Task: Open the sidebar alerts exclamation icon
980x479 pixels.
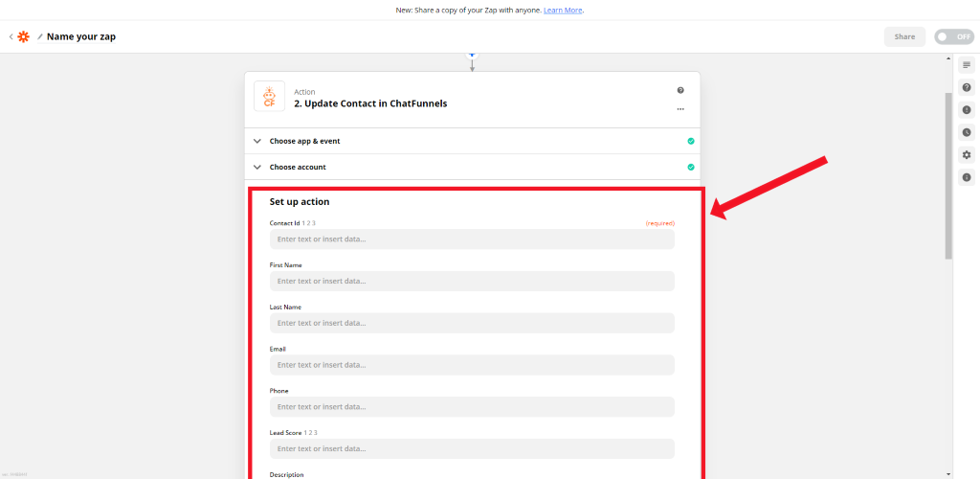Action: 967,110
